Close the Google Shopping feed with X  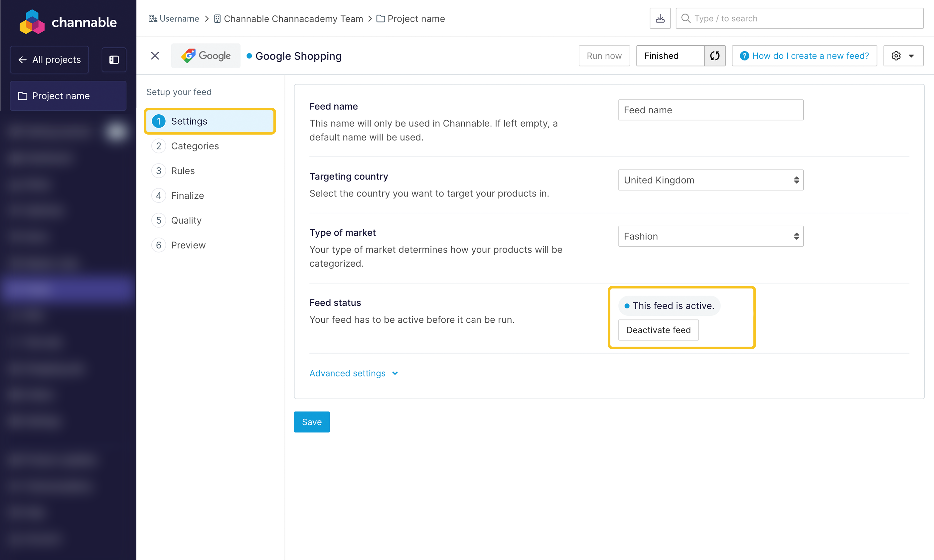155,56
